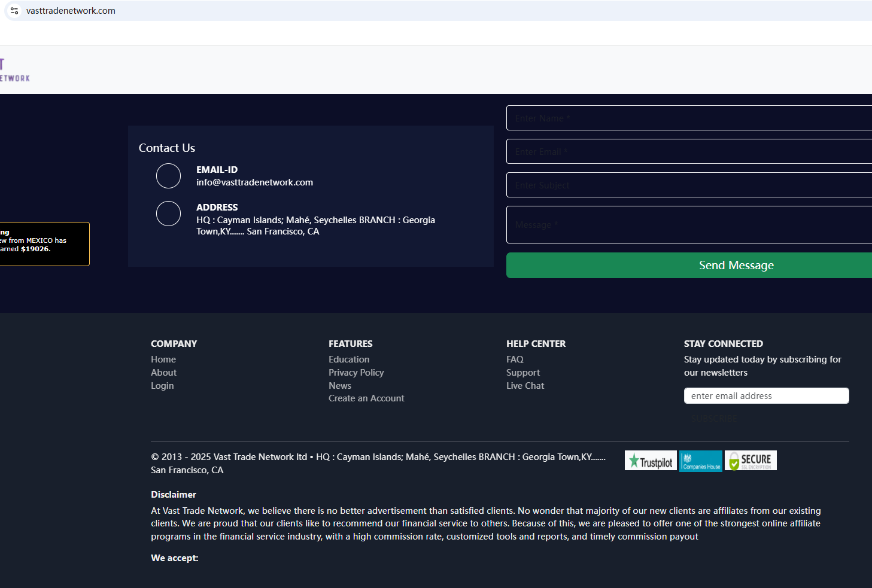Click the site info icon in address bar

point(14,11)
